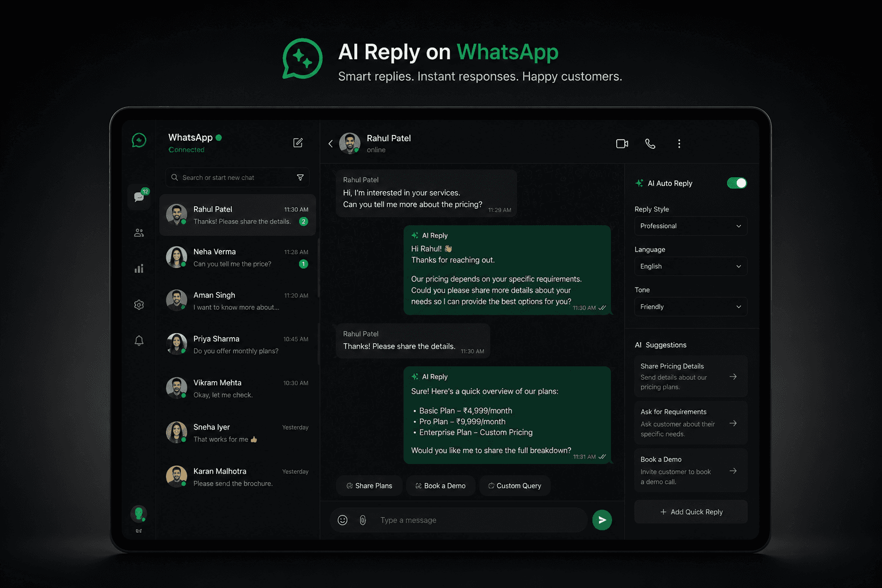The height and width of the screenshot is (588, 882).
Task: Click arrow on Ask for Requirements suggestion
Action: click(x=733, y=423)
